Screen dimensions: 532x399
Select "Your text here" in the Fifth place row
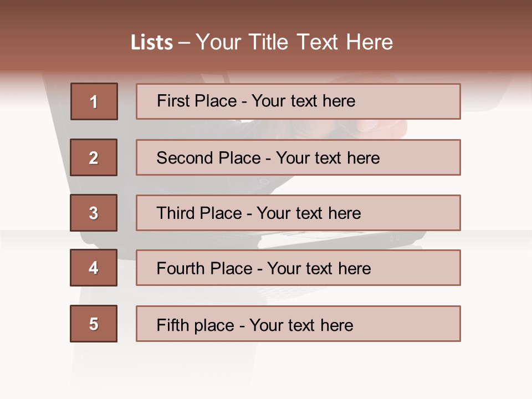coord(301,325)
